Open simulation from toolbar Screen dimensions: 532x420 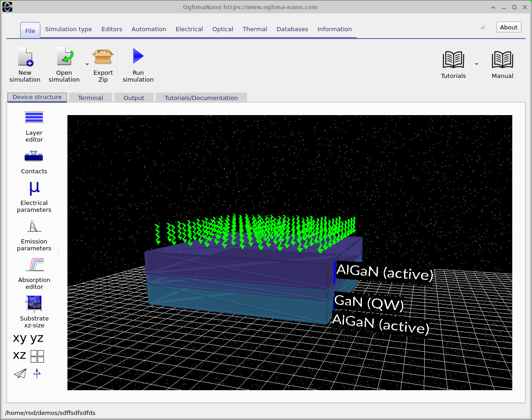pyautogui.click(x=64, y=65)
